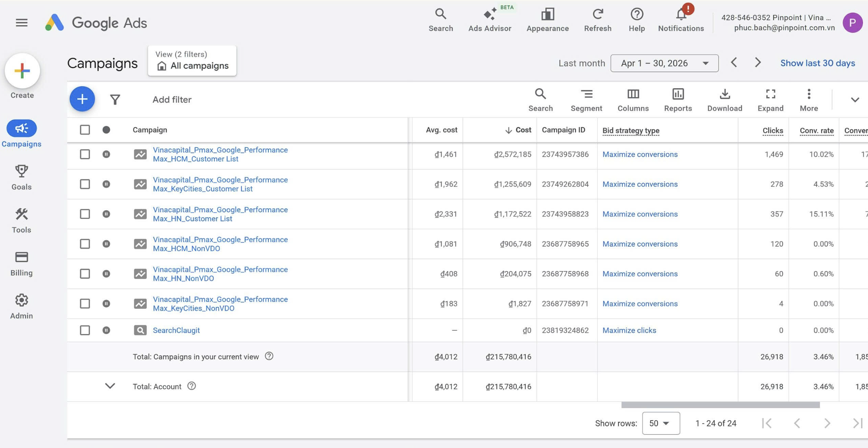Open the Apr 1 – 30, 2026 date dropdown

664,63
